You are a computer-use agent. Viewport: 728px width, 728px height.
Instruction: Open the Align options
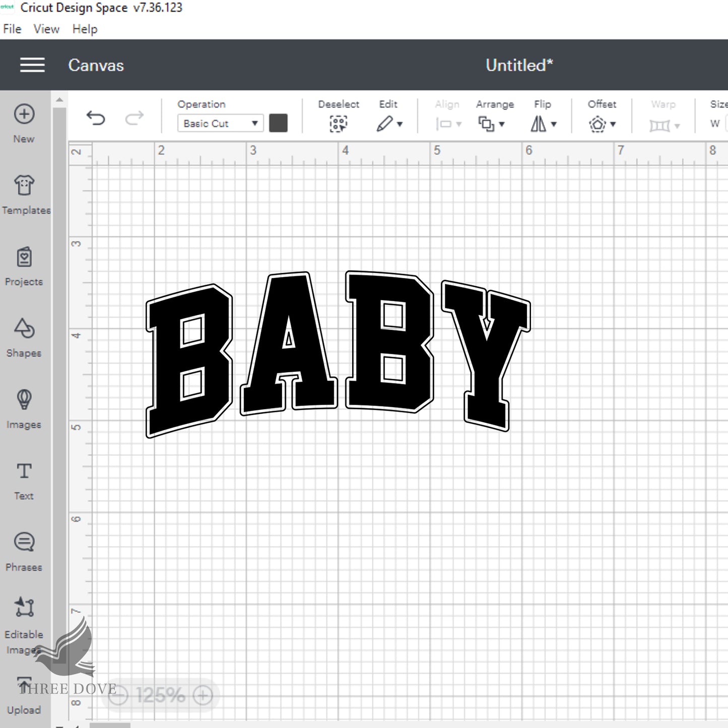tap(444, 124)
